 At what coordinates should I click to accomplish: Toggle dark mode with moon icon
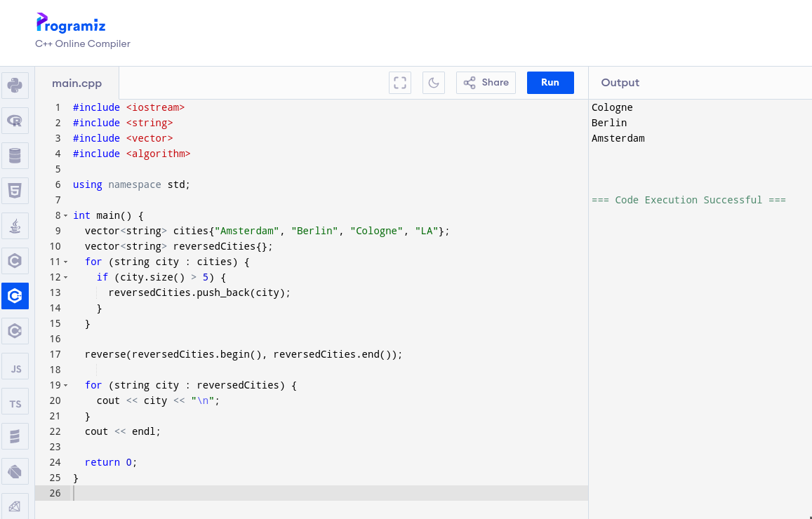pyautogui.click(x=434, y=83)
